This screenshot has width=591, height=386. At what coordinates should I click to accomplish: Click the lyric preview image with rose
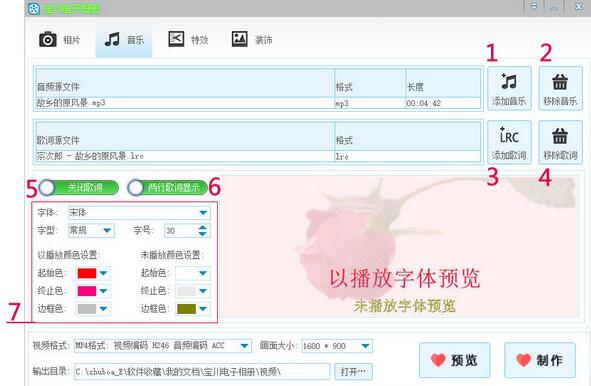[x=400, y=247]
